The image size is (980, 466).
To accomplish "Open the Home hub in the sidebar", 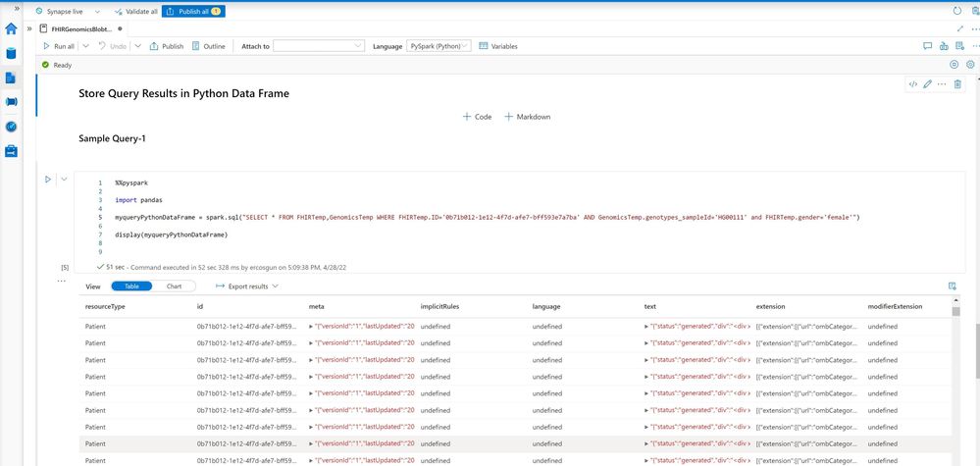I will (x=11, y=28).
